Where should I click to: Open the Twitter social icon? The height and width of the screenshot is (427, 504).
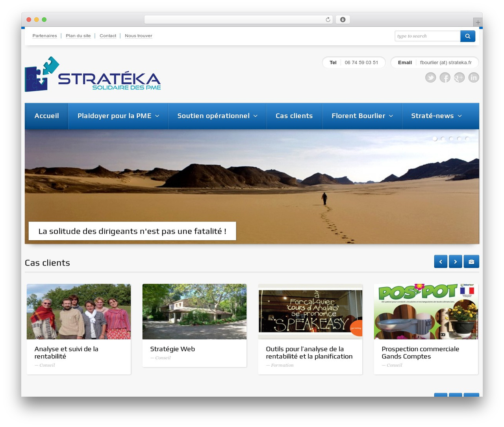431,78
